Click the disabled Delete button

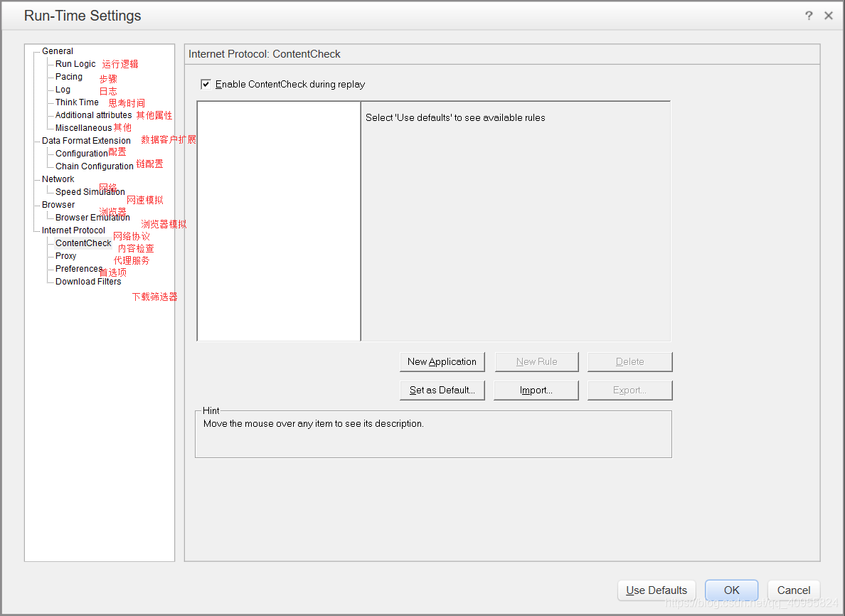click(630, 361)
